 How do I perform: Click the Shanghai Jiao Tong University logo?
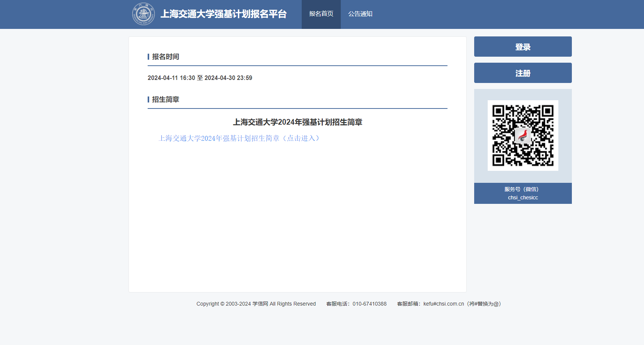pyautogui.click(x=144, y=14)
